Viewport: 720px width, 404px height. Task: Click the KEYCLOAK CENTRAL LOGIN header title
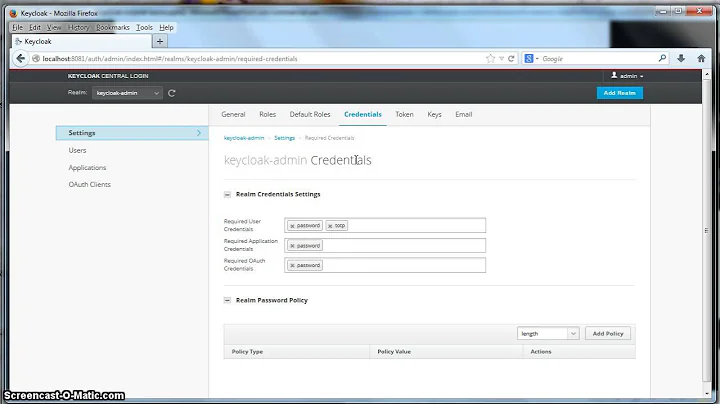pyautogui.click(x=108, y=76)
